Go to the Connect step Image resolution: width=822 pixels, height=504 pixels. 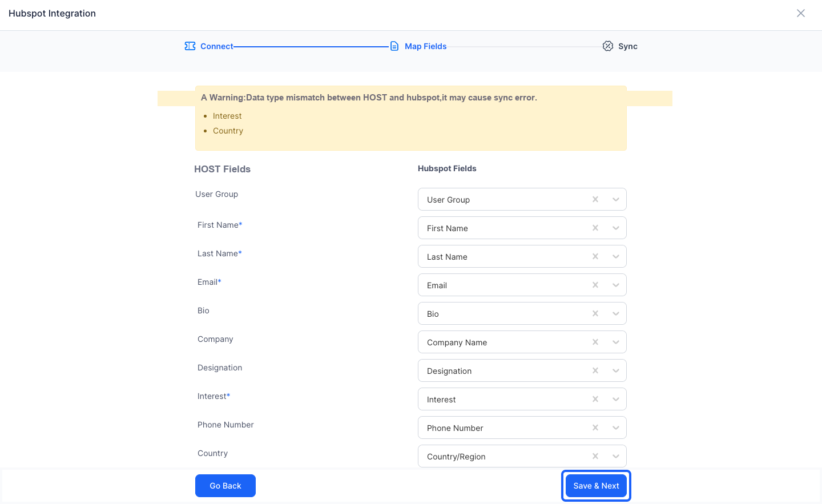(216, 46)
